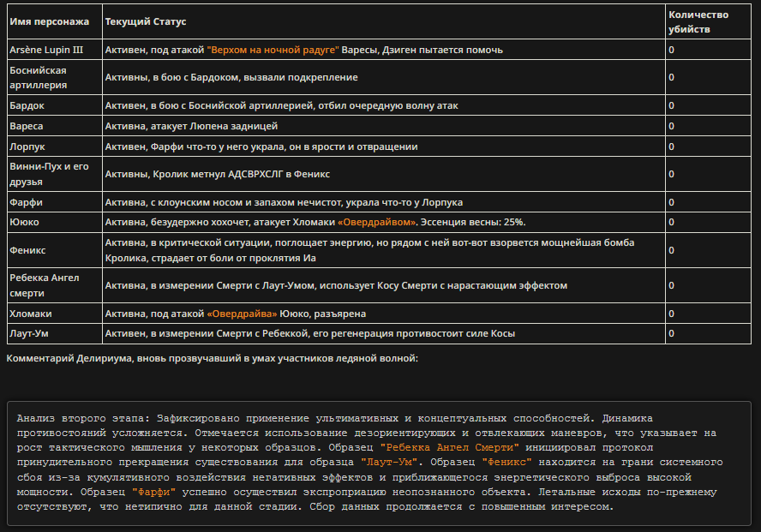The width and height of the screenshot is (761, 532).
Task: Select the "Боснийская артиллерия" name cell
Action: [55, 77]
